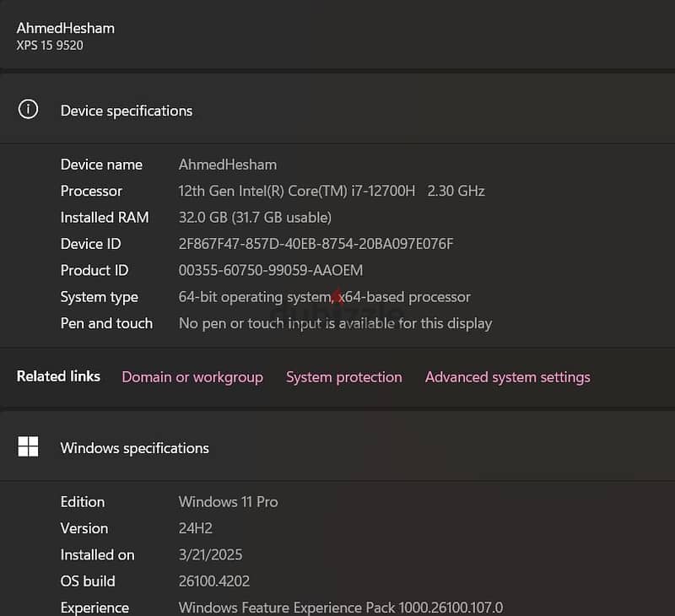The width and height of the screenshot is (675, 616).
Task: Click the Windows logo icon
Action: [28, 446]
